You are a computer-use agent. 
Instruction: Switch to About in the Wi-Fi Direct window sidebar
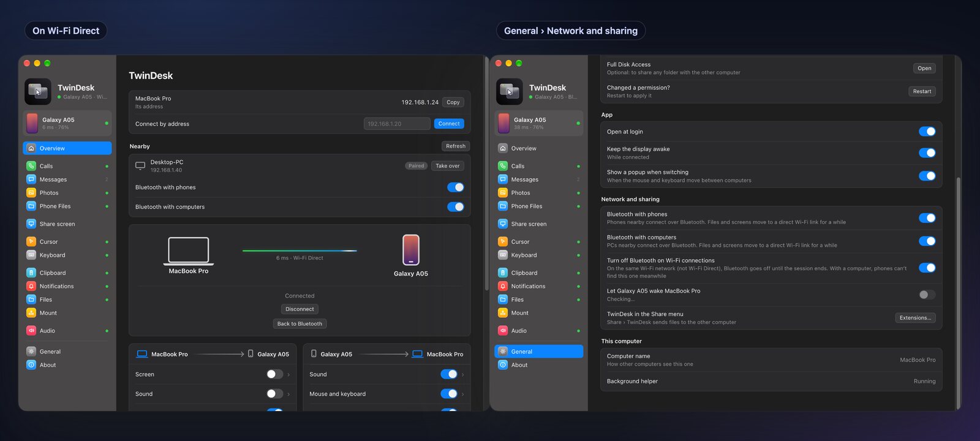pos(67,365)
